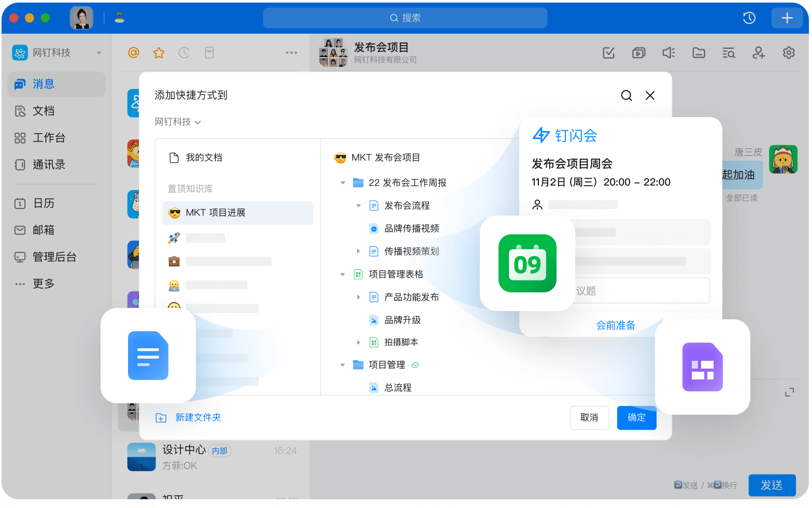Click the plus button in title bar
The height and width of the screenshot is (508, 812).
(787, 18)
